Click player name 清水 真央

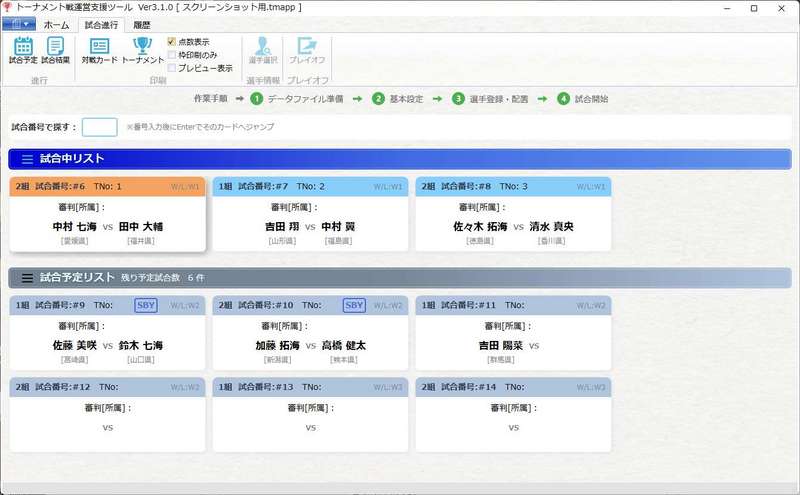point(552,227)
